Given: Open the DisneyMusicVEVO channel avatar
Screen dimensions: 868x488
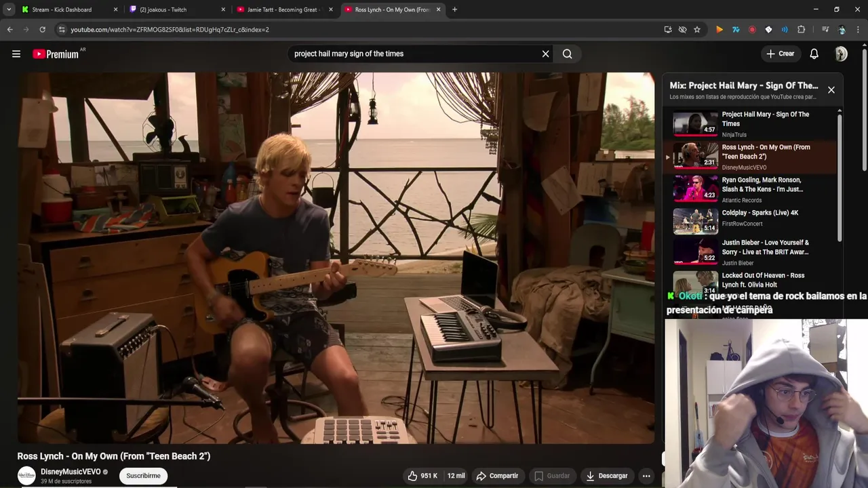Looking at the screenshot, I should [x=26, y=476].
